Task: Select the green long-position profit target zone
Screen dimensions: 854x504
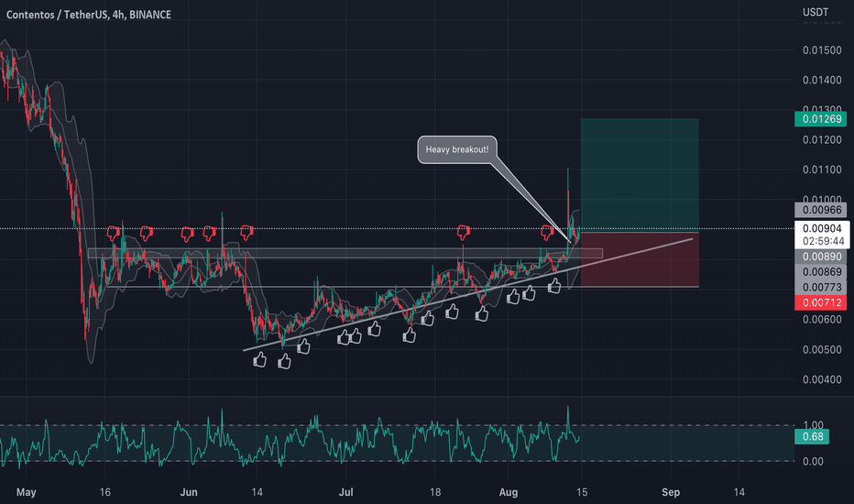Action: click(640, 175)
